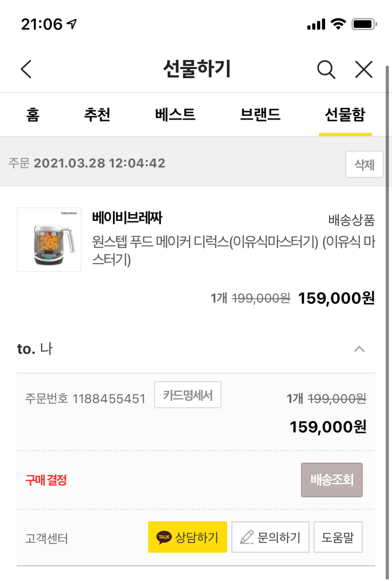Tap the KakaoTalk chat consultation button

187,537
